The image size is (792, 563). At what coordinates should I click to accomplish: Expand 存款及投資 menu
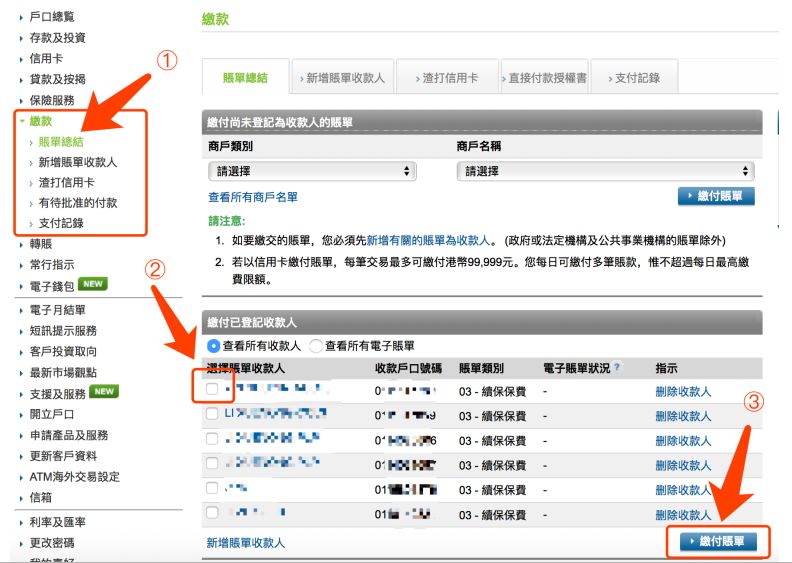57,37
